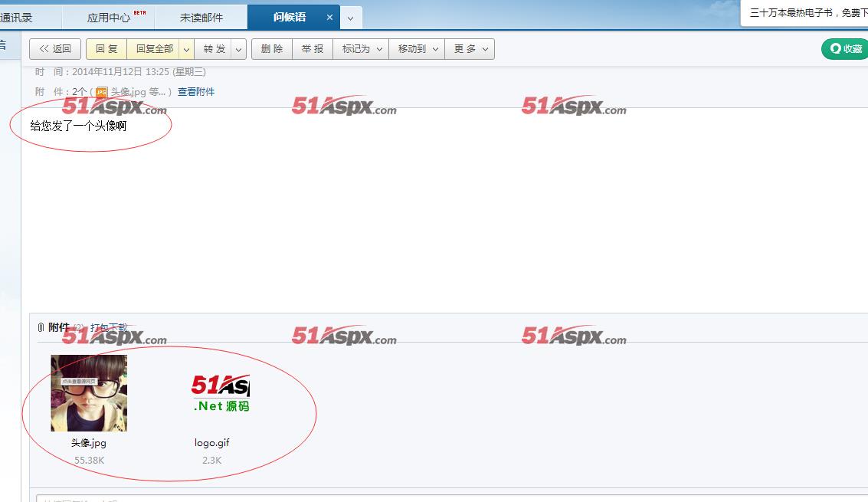Expand the 转发 dropdown arrow

coord(238,49)
